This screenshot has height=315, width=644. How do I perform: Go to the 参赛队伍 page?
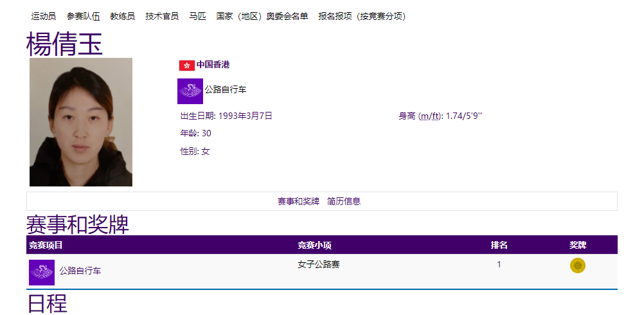(83, 16)
